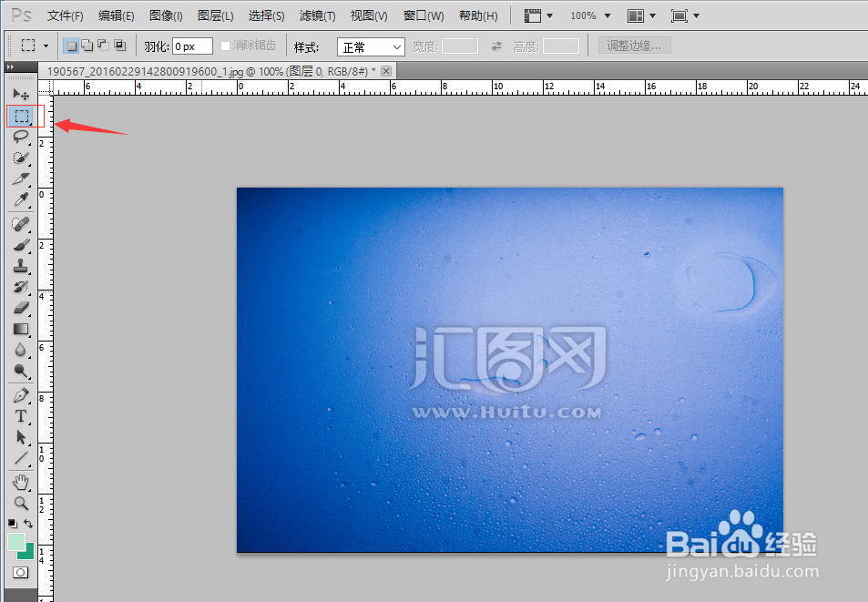868x602 pixels.
Task: Toggle the 消除锯齿 anti-alias checkbox
Action: (225, 46)
